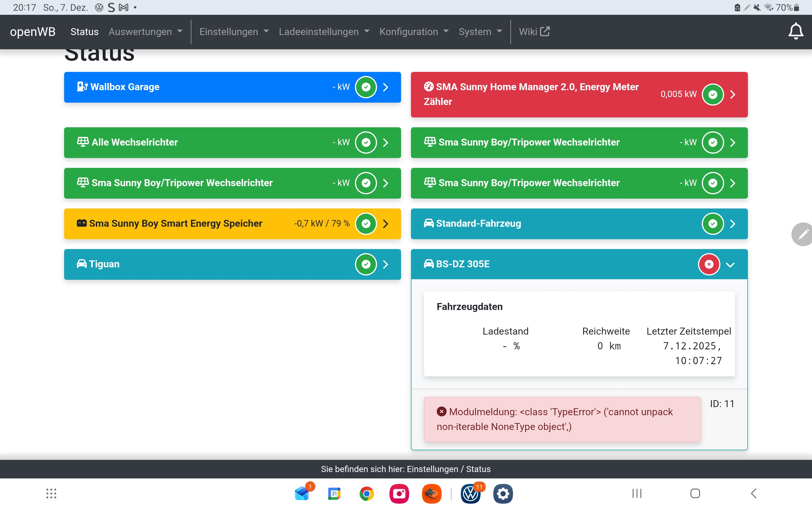Click the floating pencil edit button
The height and width of the screenshot is (508, 812).
[803, 235]
